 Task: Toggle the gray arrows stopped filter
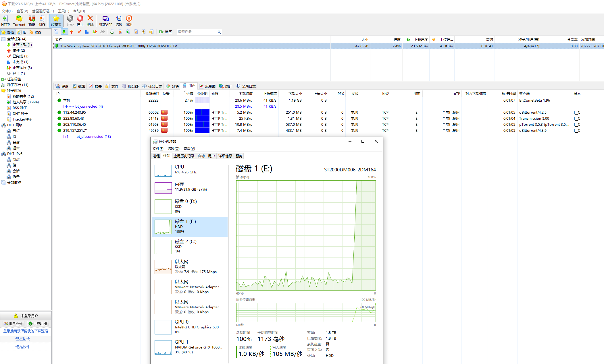coord(102,32)
